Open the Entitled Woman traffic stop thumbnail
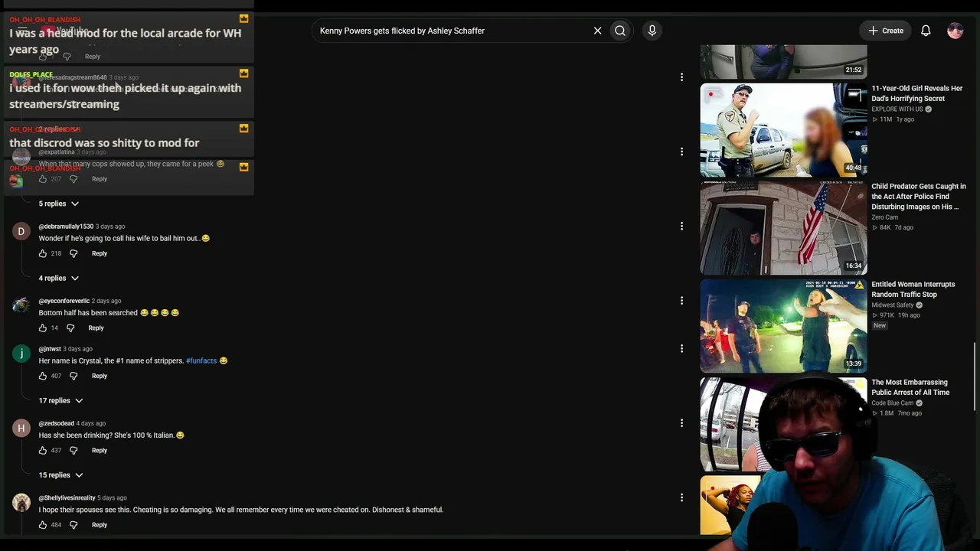 click(x=783, y=326)
